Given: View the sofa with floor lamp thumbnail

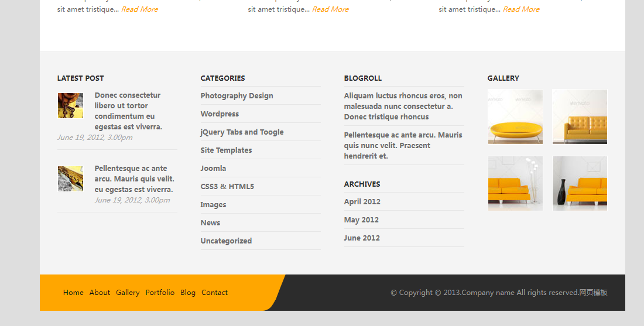Looking at the screenshot, I should (515, 183).
